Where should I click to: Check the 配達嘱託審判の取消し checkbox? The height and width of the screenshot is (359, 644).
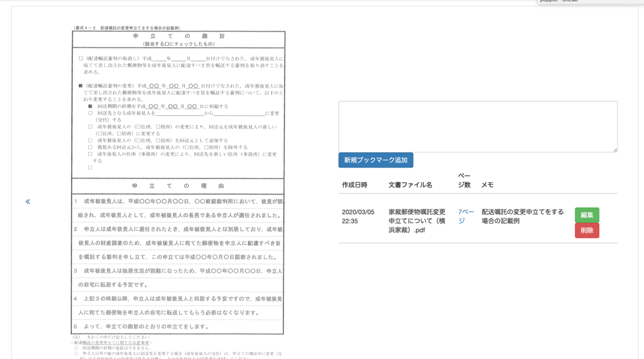point(81,59)
